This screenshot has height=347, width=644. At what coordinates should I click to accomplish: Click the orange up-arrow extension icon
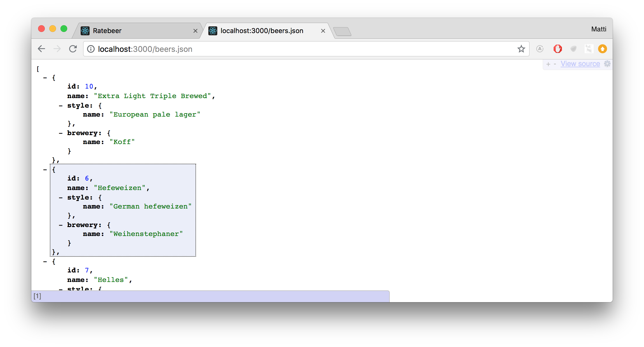pos(602,49)
